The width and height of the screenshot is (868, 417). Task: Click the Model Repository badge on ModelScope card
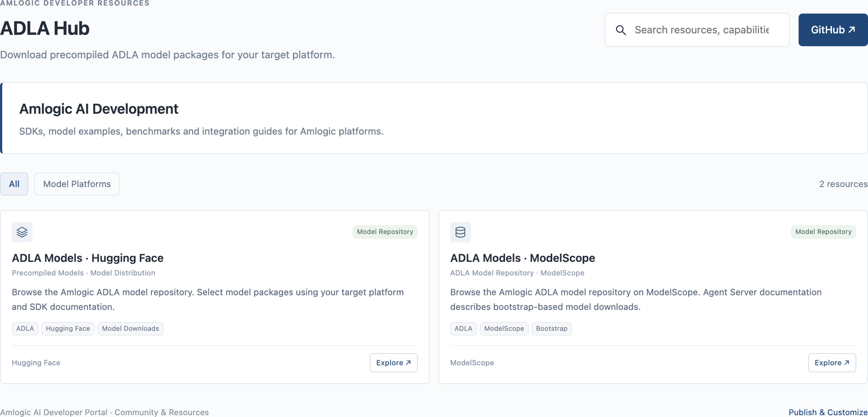[x=823, y=232]
